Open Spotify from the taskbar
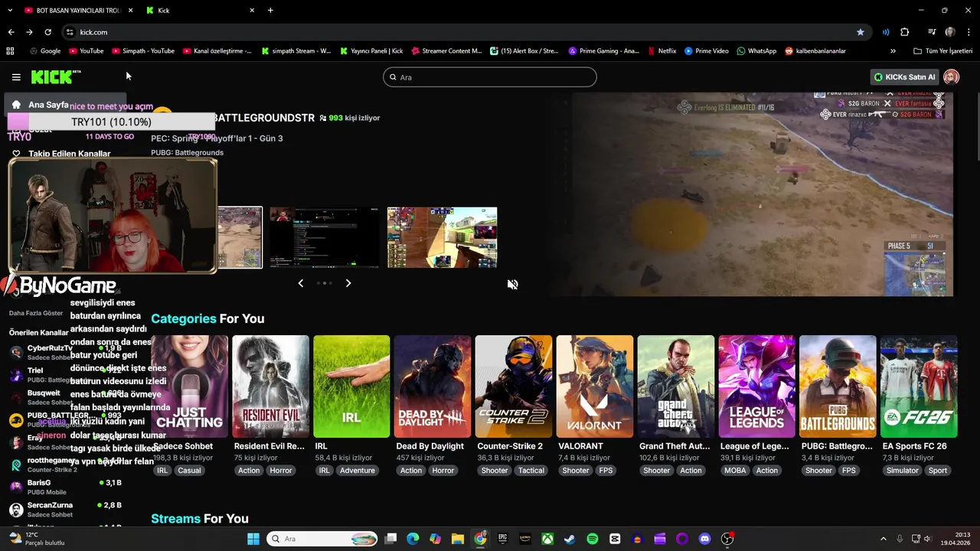The width and height of the screenshot is (980, 551). [x=593, y=539]
